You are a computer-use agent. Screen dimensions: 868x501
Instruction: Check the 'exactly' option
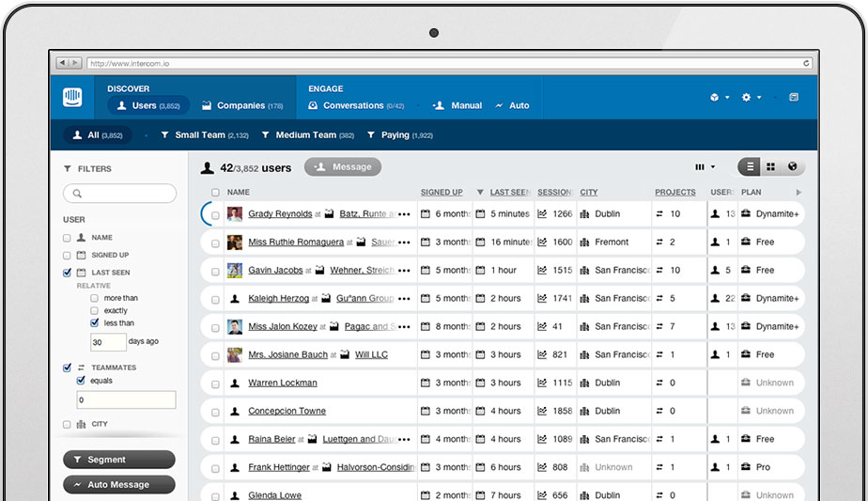point(94,311)
